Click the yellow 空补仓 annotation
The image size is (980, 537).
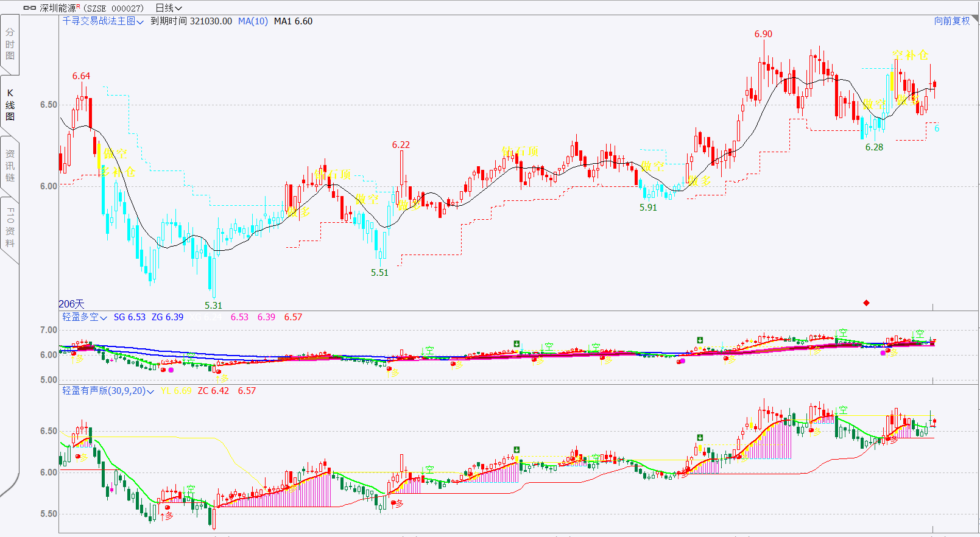tap(910, 55)
